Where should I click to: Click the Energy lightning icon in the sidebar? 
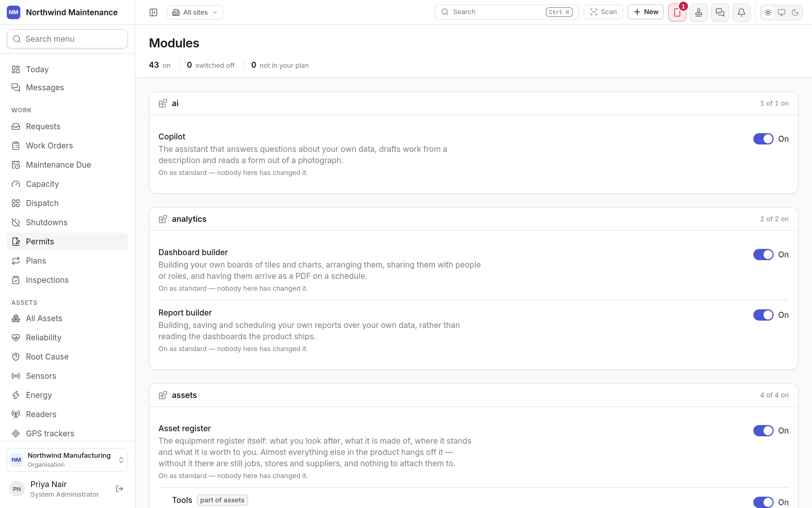pos(16,395)
